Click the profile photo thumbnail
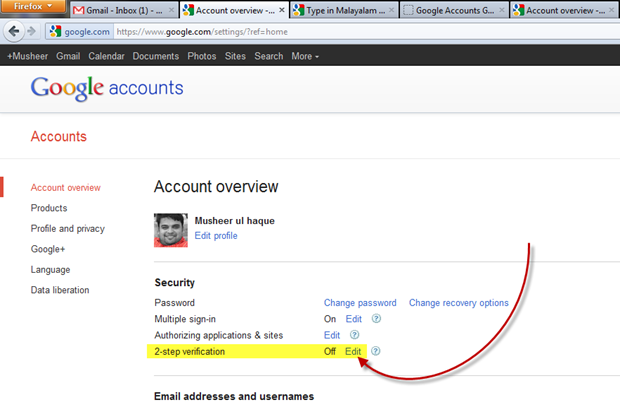620x412 pixels. [x=171, y=229]
